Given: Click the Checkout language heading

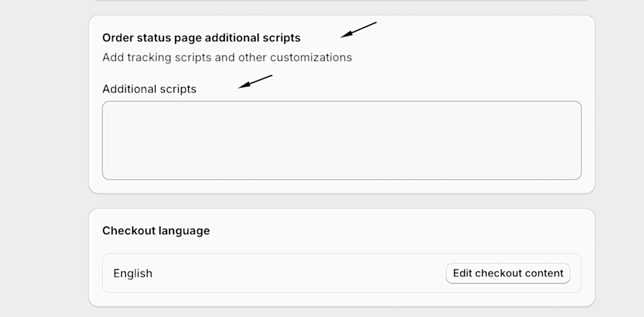Looking at the screenshot, I should 156,231.
